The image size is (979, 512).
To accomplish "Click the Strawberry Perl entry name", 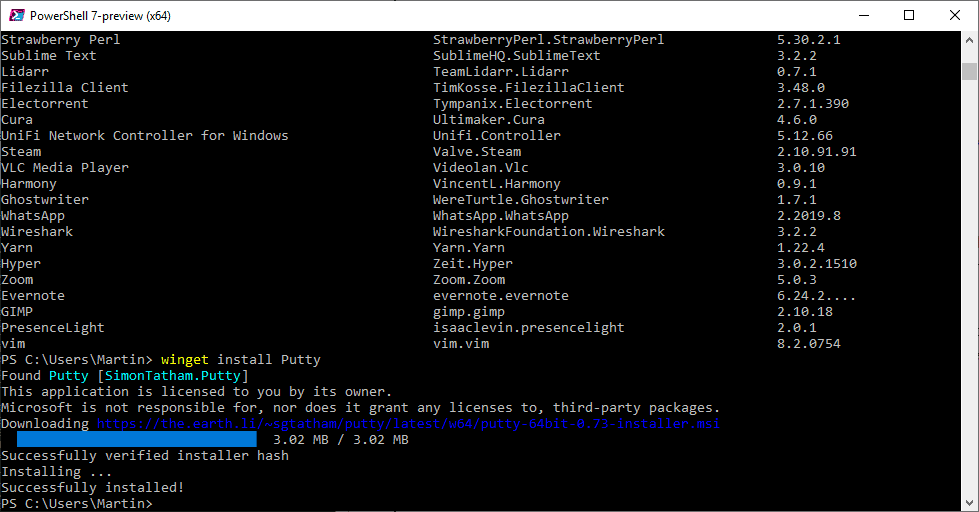I will (x=60, y=40).
